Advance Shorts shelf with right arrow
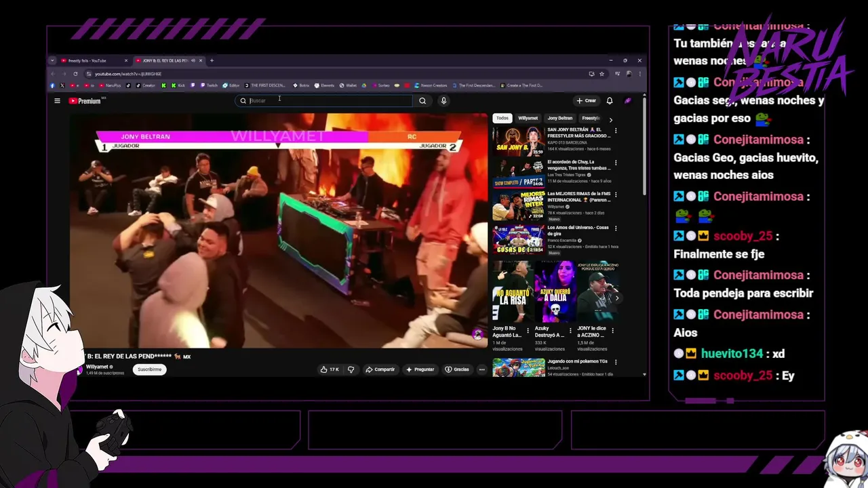This screenshot has height=488, width=868. point(616,298)
